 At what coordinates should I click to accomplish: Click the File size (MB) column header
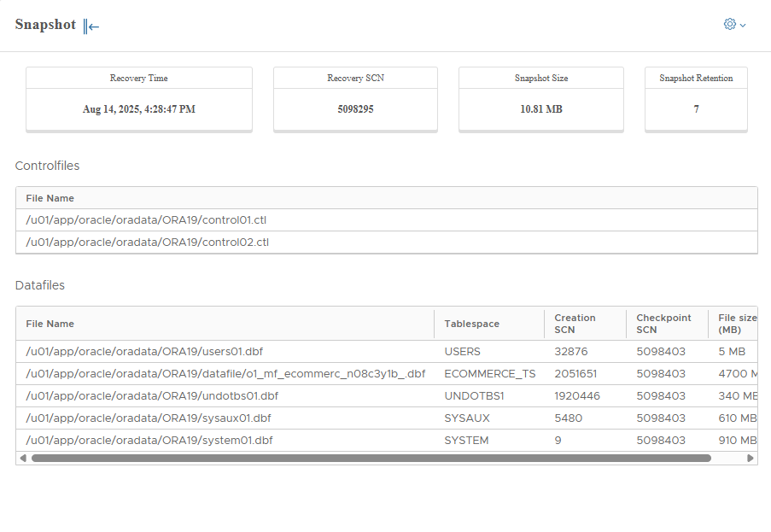pos(736,324)
